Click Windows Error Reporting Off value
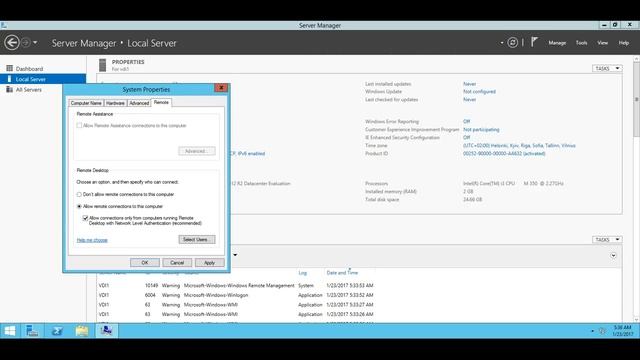Viewport: 640px width, 360px height. point(467,121)
